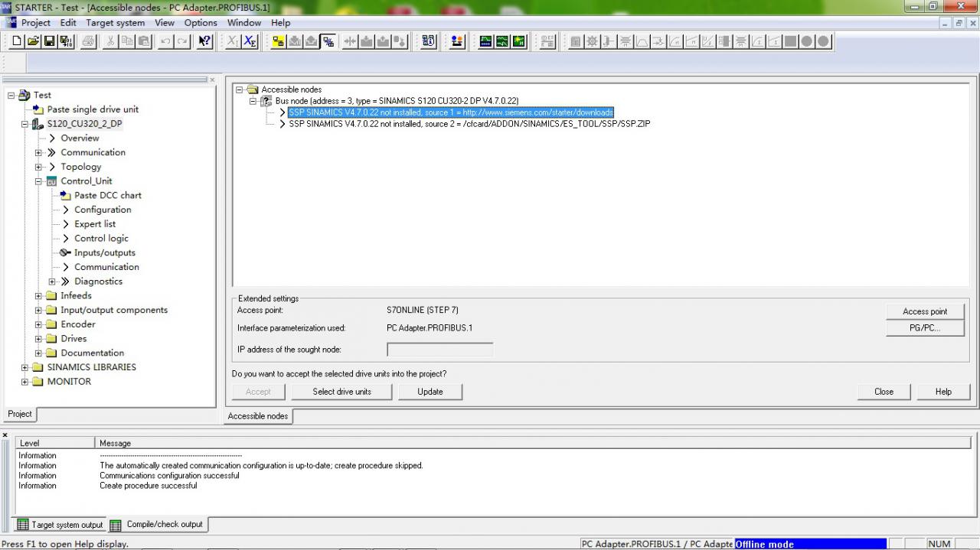This screenshot has width=980, height=550.
Task: Expand the Topology tree node
Action: point(38,167)
